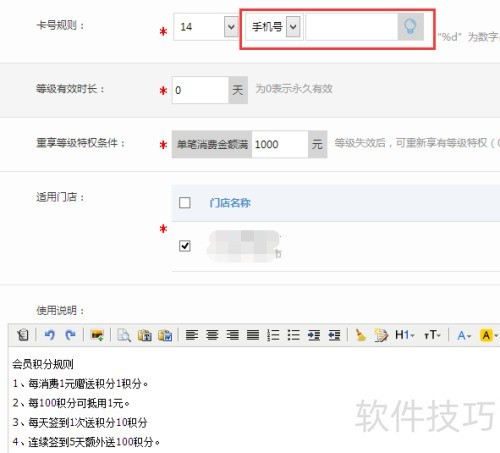Viewport: 500px width, 453px height.
Task: Open the H1 heading dropdown
Action: coord(405,335)
